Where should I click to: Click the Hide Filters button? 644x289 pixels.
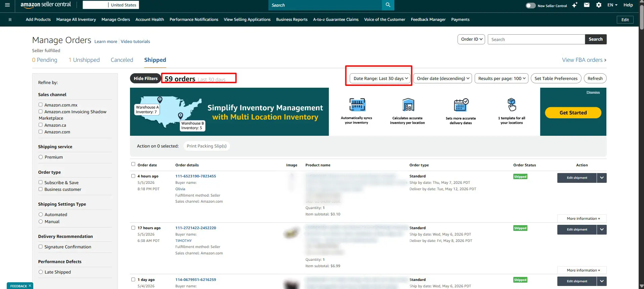tap(145, 78)
